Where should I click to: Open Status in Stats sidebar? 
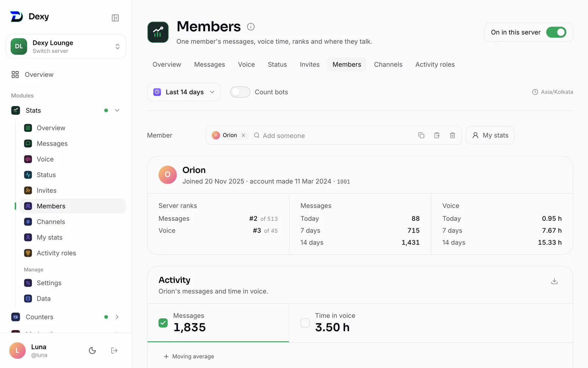pyautogui.click(x=73, y=175)
